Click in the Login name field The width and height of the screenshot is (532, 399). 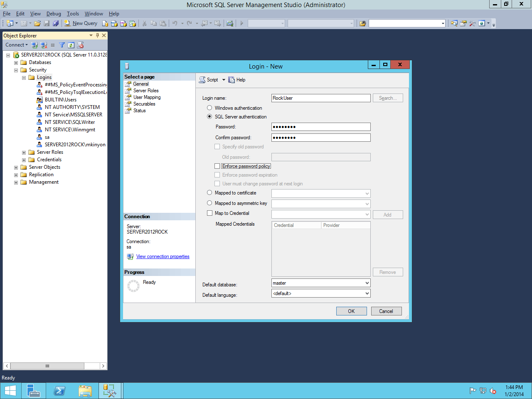(x=321, y=98)
